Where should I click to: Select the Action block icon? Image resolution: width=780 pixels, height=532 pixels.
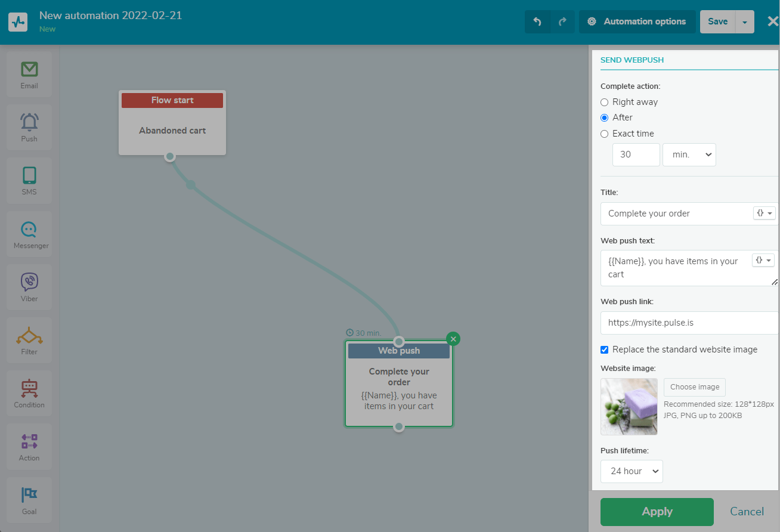(29, 446)
